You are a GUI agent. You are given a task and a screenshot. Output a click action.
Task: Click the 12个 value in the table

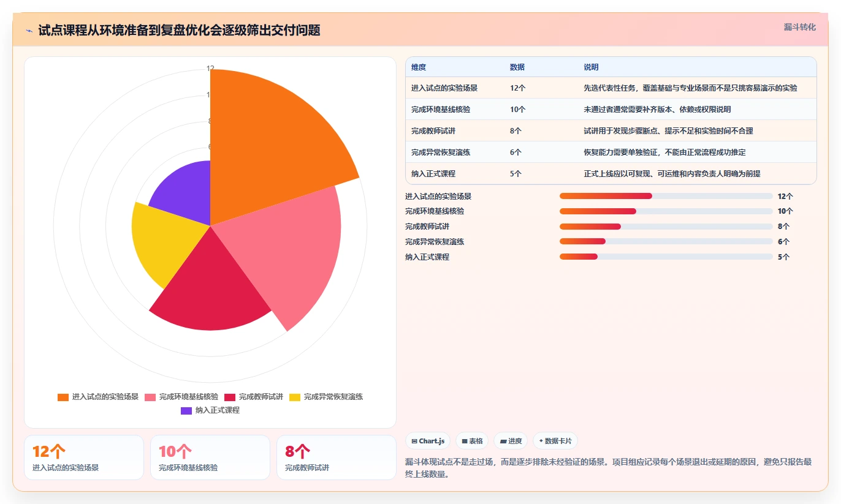[518, 88]
